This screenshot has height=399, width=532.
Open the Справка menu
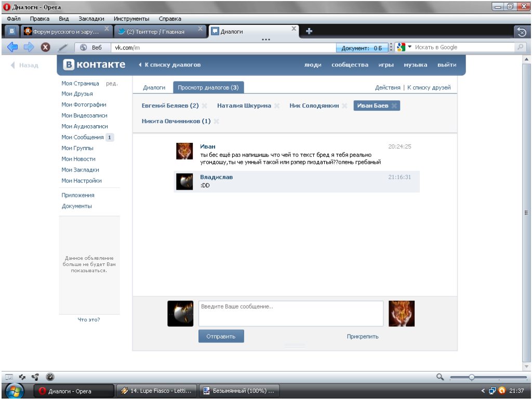[x=170, y=19]
